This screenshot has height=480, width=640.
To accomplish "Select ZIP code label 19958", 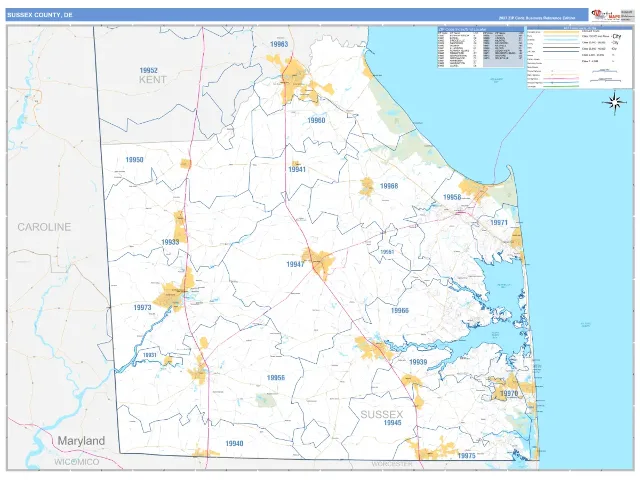I will tap(452, 197).
